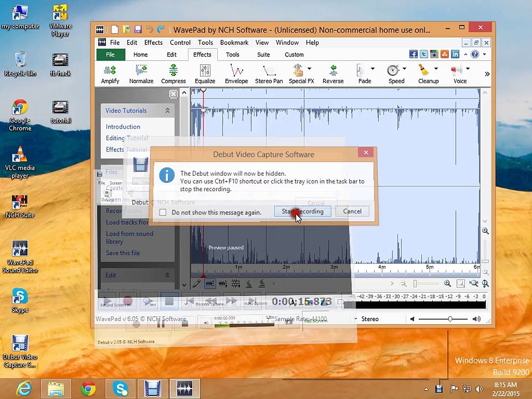Switch to the Suite ribbon tab

[x=264, y=55]
